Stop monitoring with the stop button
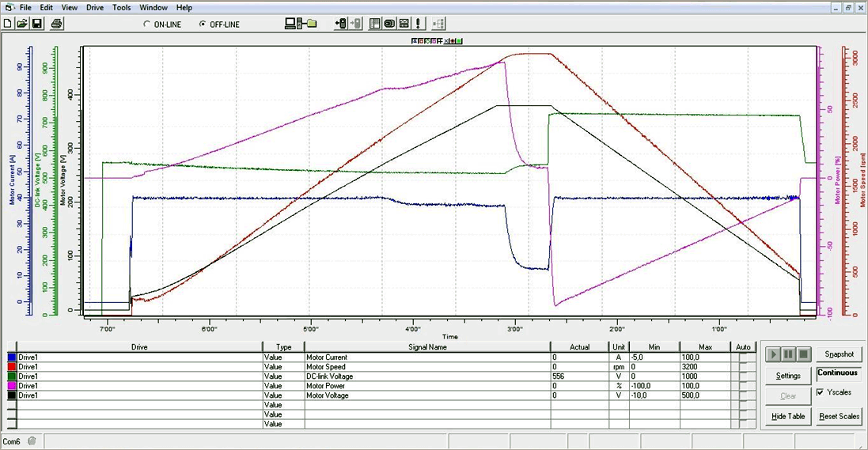 point(803,354)
